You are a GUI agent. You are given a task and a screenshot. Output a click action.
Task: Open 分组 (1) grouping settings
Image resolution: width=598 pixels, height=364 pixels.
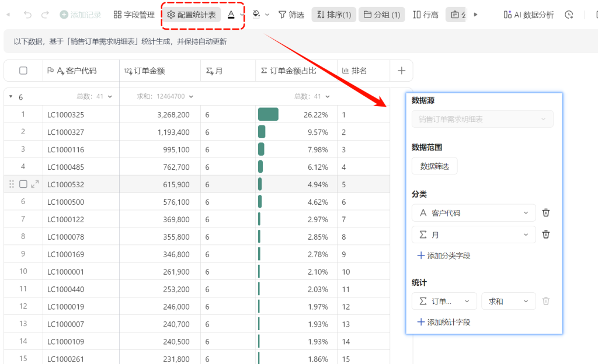[x=382, y=15]
